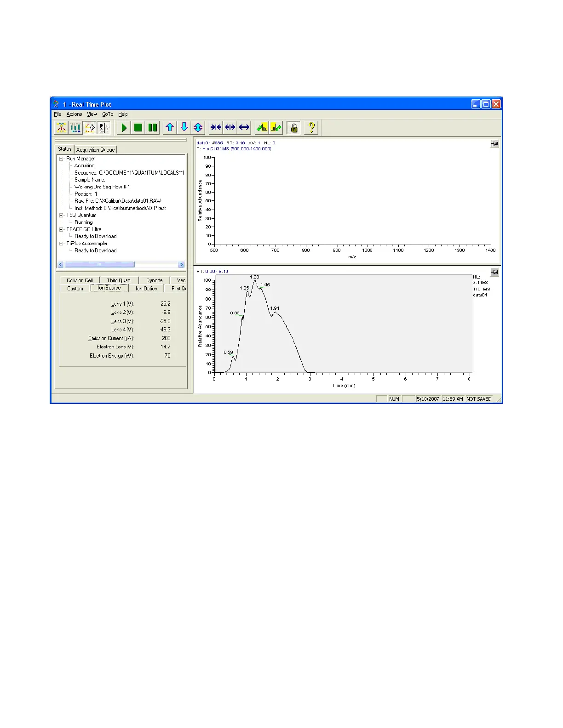This screenshot has height=728, width=563.
Task: Click the 1.91 peak label on chromatogram
Action: click(x=275, y=308)
